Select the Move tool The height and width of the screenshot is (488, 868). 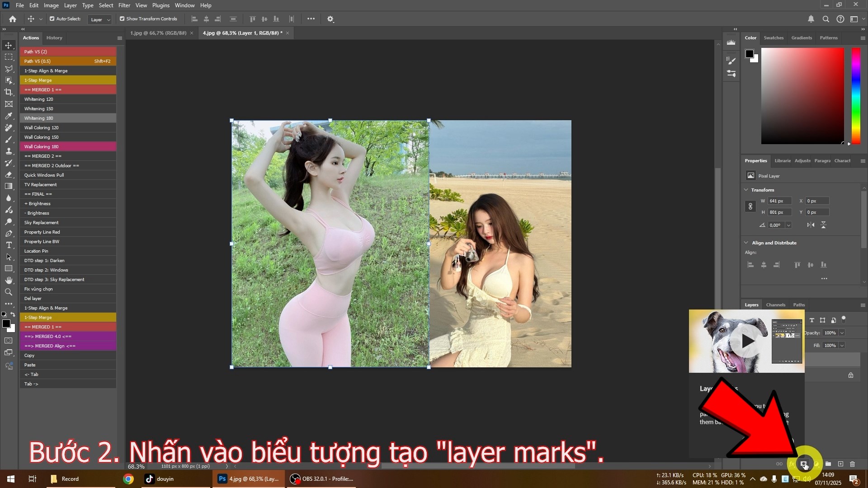click(x=9, y=45)
